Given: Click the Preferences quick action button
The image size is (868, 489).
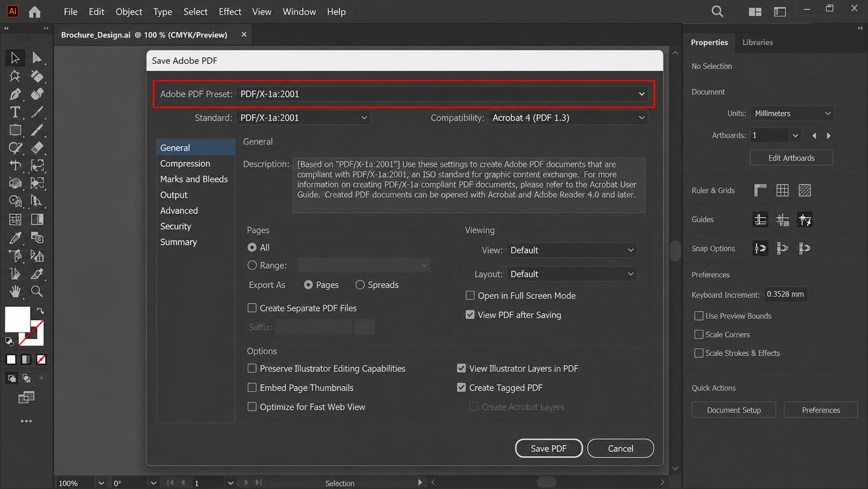Looking at the screenshot, I should pyautogui.click(x=821, y=410).
